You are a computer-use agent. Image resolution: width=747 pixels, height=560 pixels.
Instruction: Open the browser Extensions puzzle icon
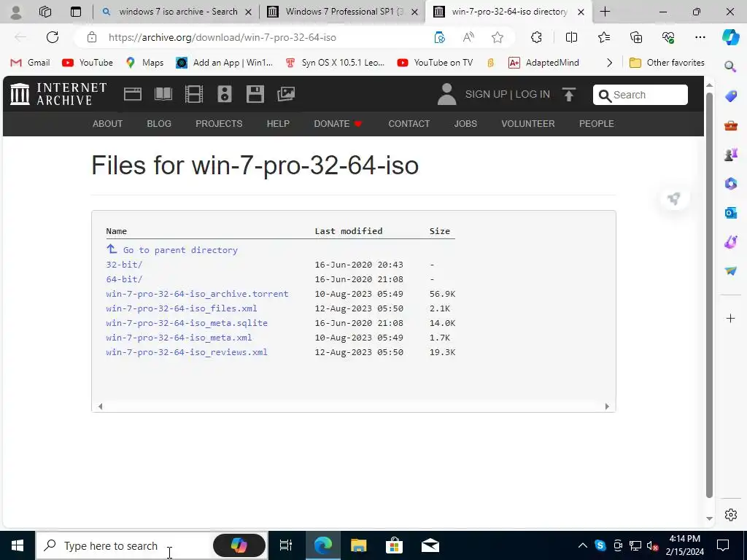[536, 37]
